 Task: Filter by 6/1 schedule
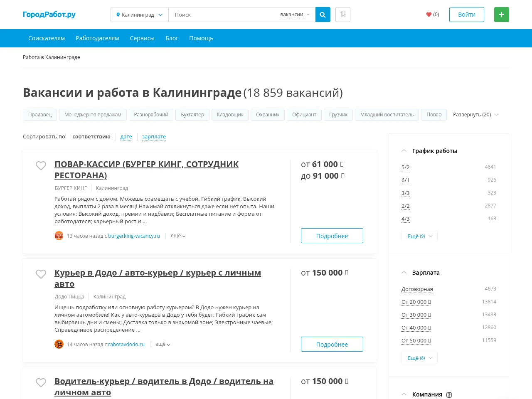[x=406, y=180]
